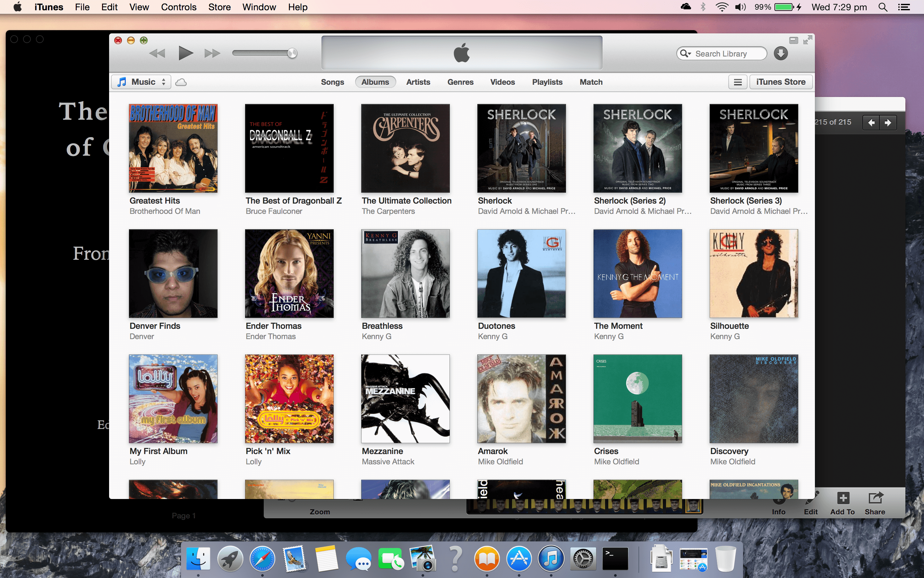The height and width of the screenshot is (578, 924).
Task: Open Finder from the Dock
Action: pyautogui.click(x=198, y=558)
